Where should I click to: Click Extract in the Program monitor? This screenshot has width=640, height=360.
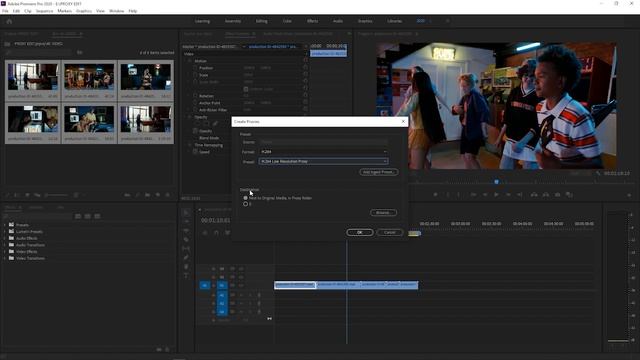(546, 195)
